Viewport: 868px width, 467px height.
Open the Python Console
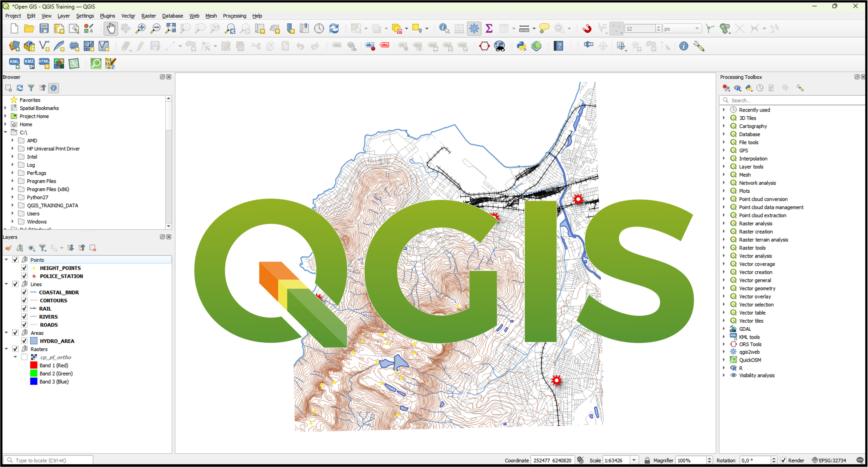(521, 46)
